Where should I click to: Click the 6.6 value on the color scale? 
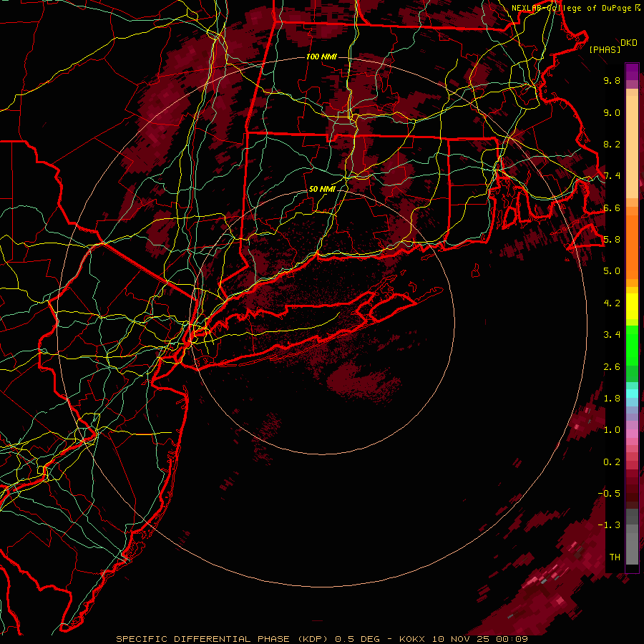[x=612, y=208]
